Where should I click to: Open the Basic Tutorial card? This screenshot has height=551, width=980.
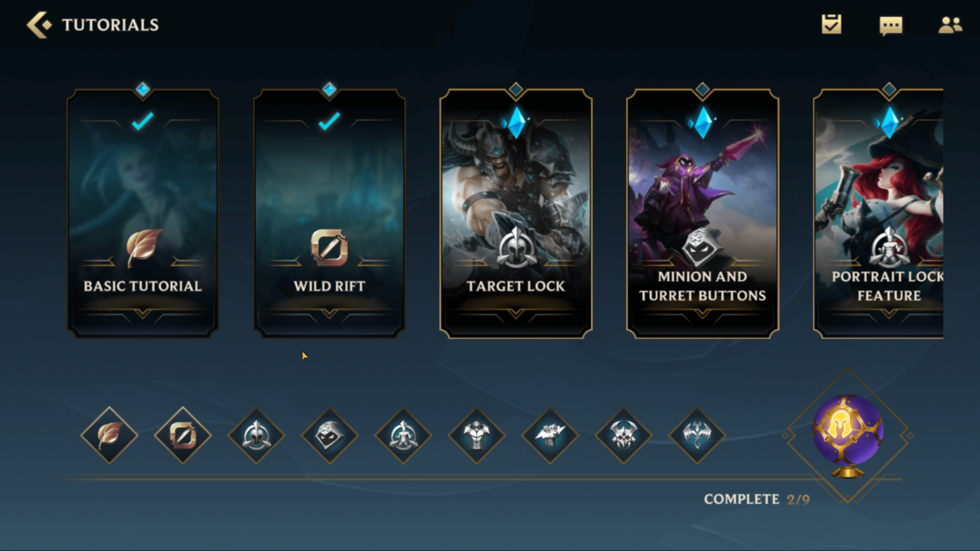[x=143, y=213]
